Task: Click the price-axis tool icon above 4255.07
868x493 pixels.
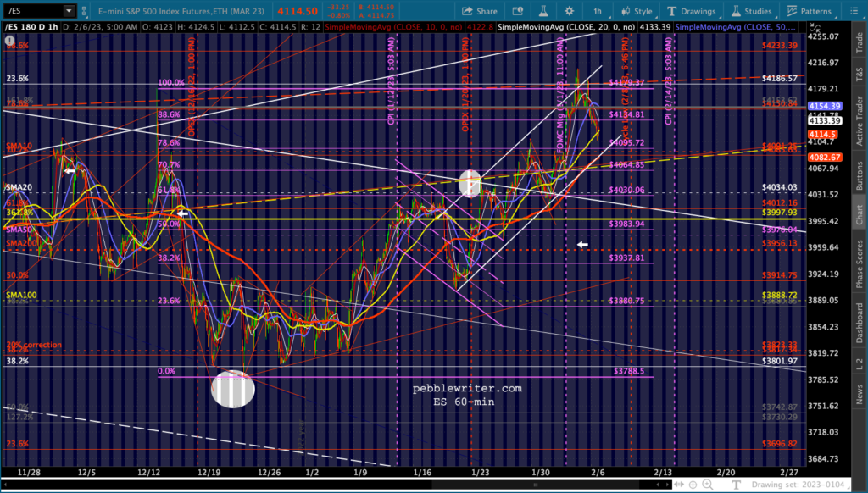Action: point(815,27)
